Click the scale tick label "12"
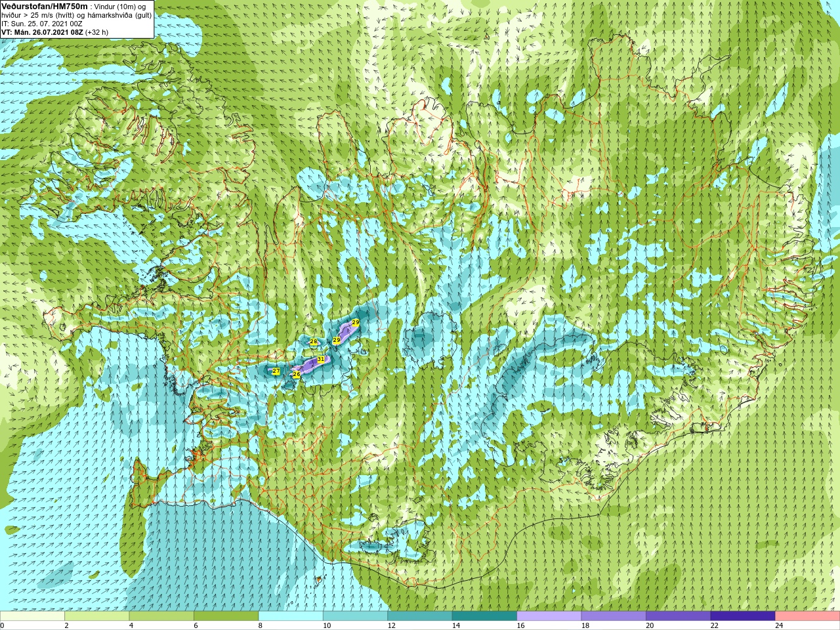 coord(392,625)
